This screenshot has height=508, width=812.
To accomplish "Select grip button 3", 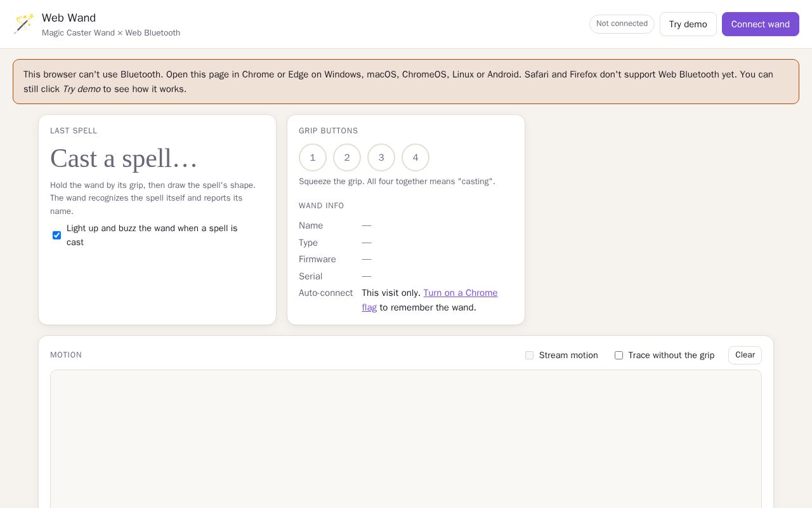I will click(x=381, y=157).
